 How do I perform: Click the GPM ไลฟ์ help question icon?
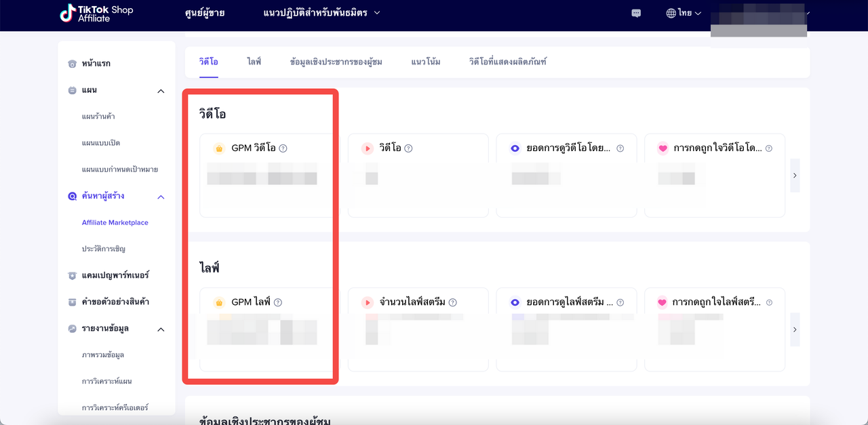tap(278, 302)
